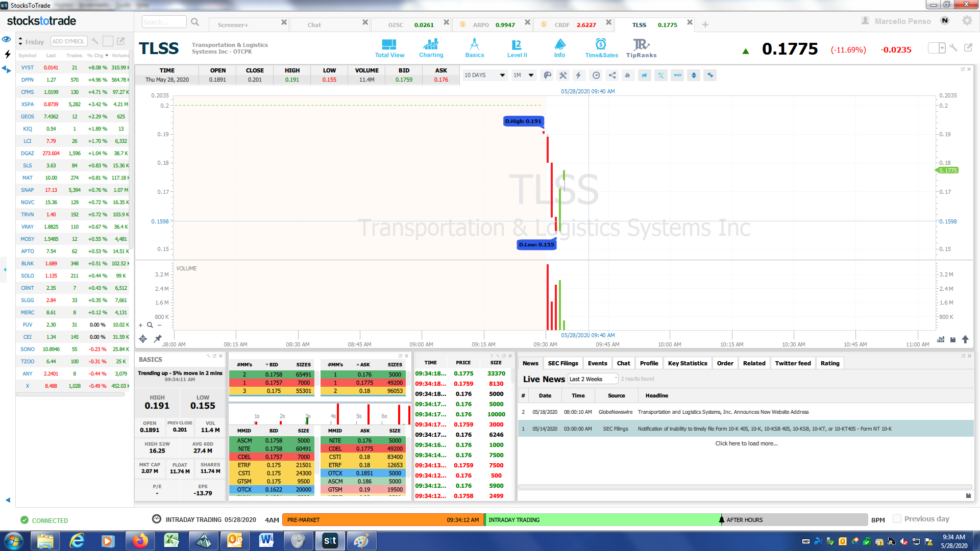Click the chart share icon
980x551 pixels.
(x=612, y=75)
